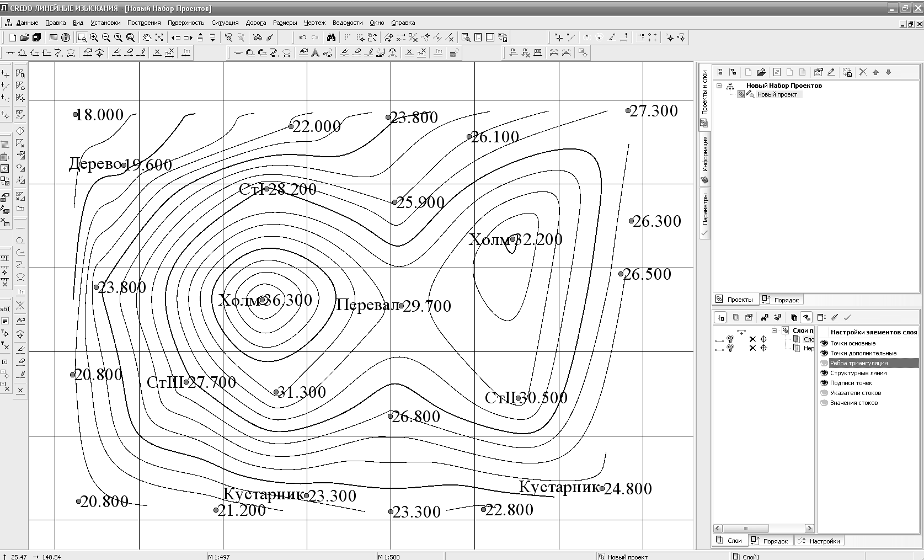The image size is (924, 560).
Task: Click the brush icon in layers toolbar
Action: 835,317
